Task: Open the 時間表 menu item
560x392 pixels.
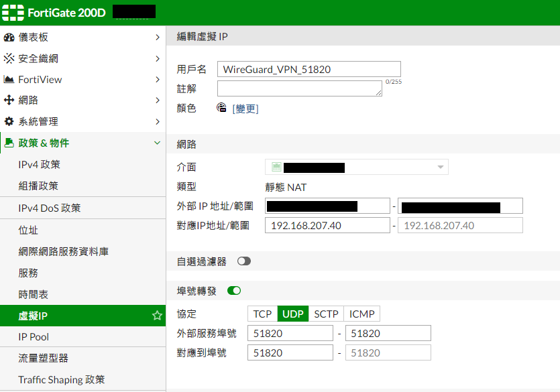Action: (83, 294)
